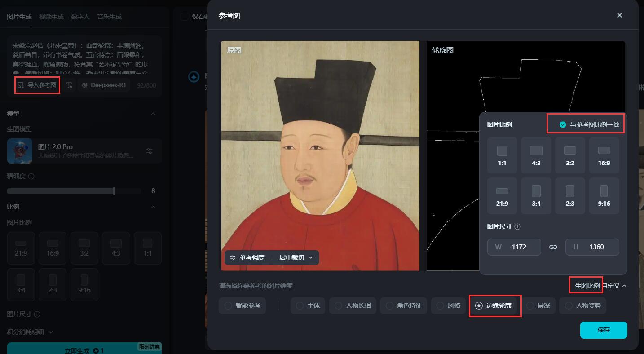Toggle the width-height link icon

553,247
